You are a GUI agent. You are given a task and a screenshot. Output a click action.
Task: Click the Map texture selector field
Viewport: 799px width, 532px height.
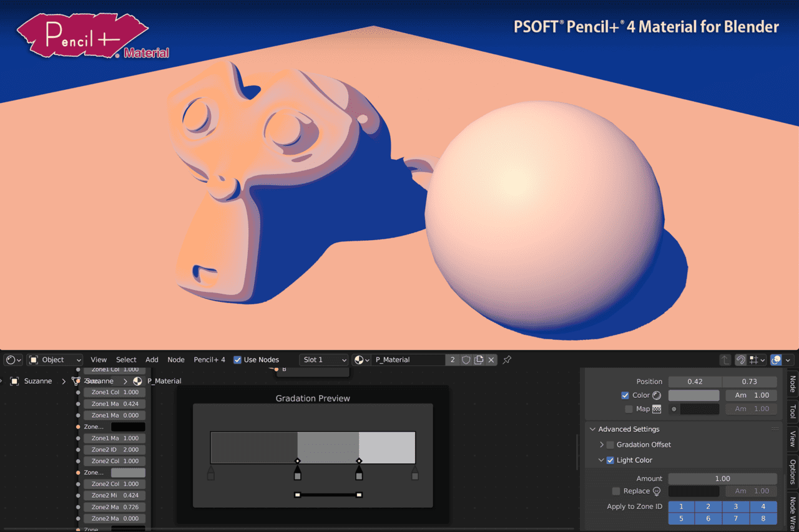(x=694, y=409)
